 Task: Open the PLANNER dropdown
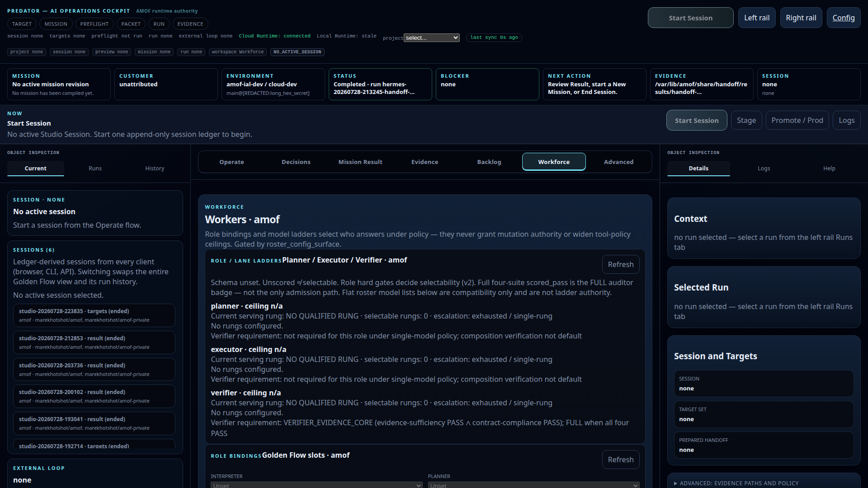tap(533, 485)
